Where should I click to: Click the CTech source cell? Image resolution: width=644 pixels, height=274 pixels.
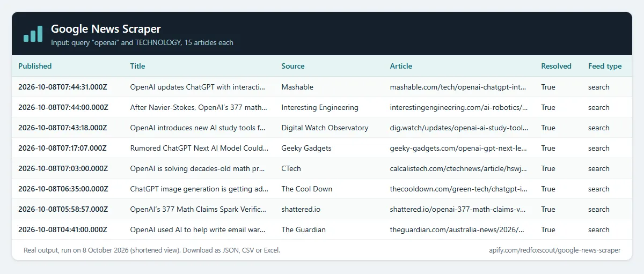click(x=291, y=168)
